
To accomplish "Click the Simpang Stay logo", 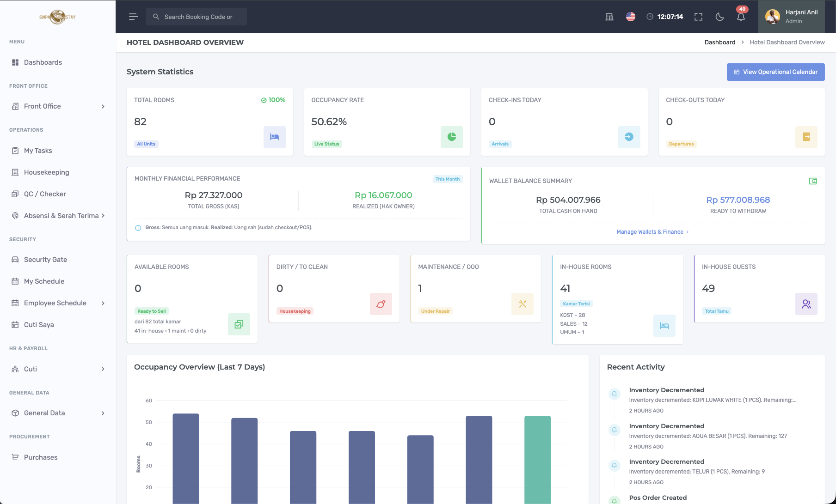I will [x=57, y=17].
